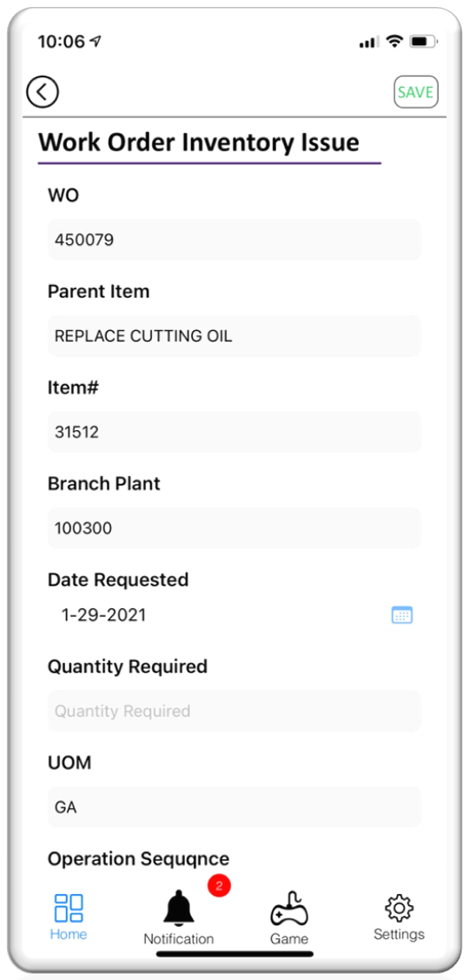The image size is (470, 980).
Task: Edit the UOM field showing GA
Action: 235,807
